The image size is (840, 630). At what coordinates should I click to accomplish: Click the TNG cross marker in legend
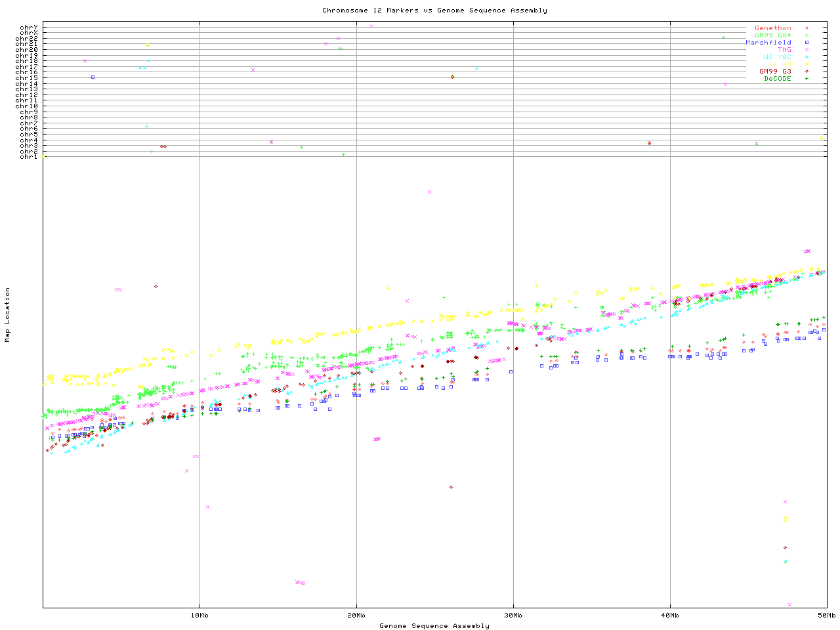tap(807, 50)
